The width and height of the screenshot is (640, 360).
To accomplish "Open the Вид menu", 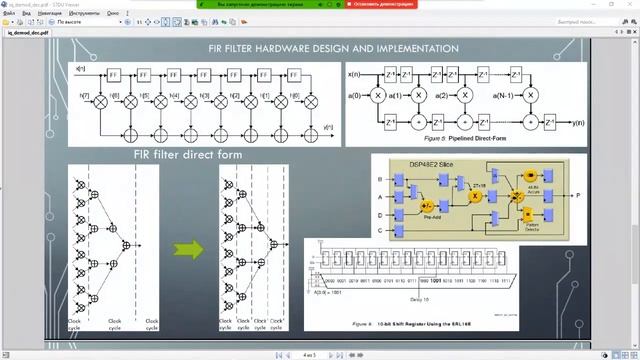I will (26, 13).
